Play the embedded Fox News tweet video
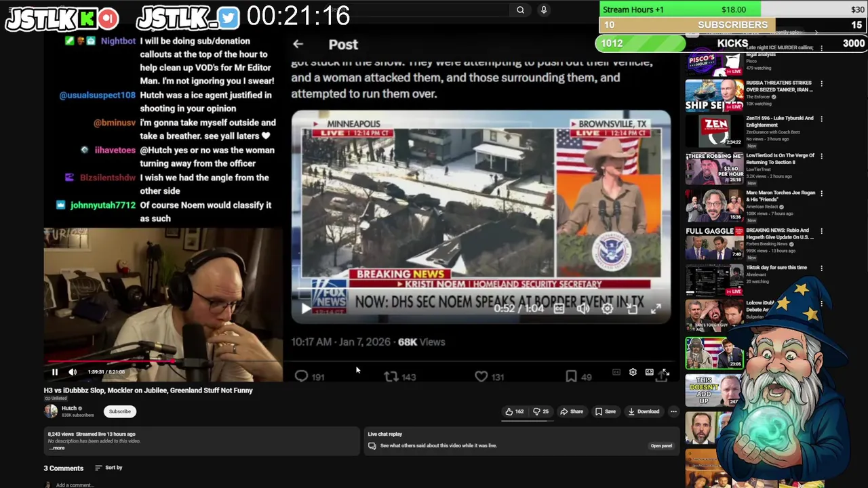The height and width of the screenshot is (488, 868). tap(306, 308)
